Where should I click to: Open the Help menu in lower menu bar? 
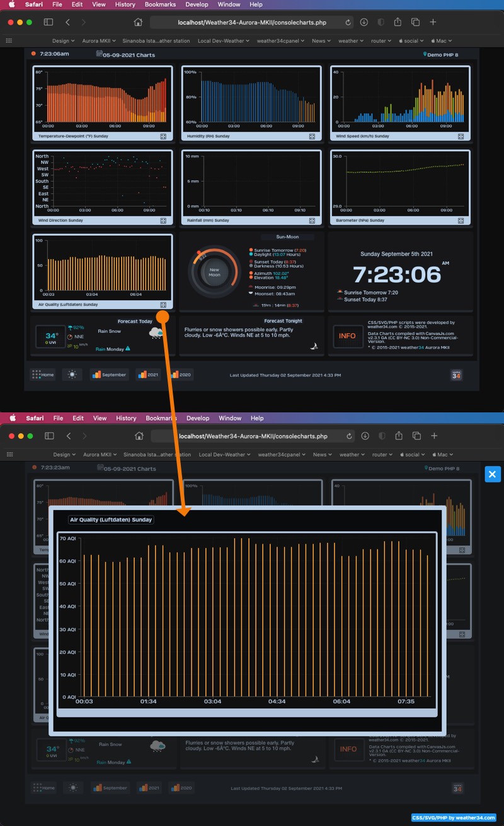coord(257,418)
